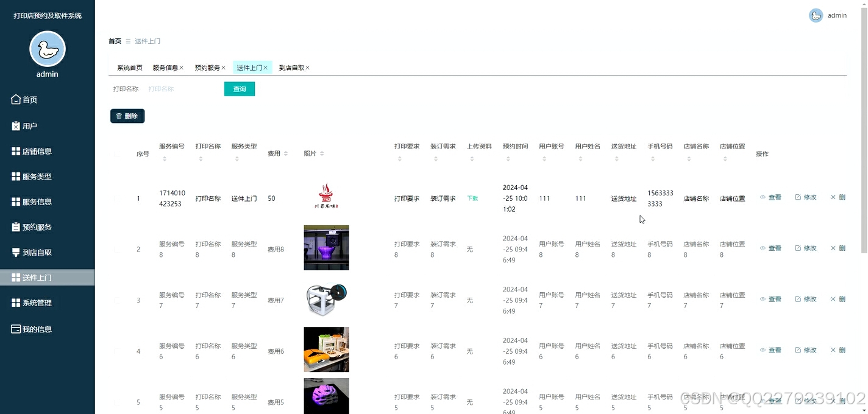This screenshot has height=414, width=868.
Task: Click the eye icon beside 查看 in row 1
Action: tap(762, 197)
